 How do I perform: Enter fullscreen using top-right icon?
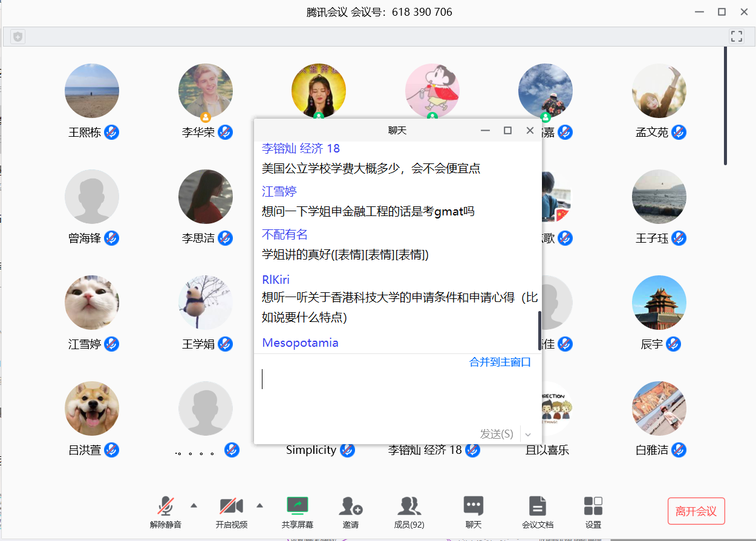tap(736, 36)
